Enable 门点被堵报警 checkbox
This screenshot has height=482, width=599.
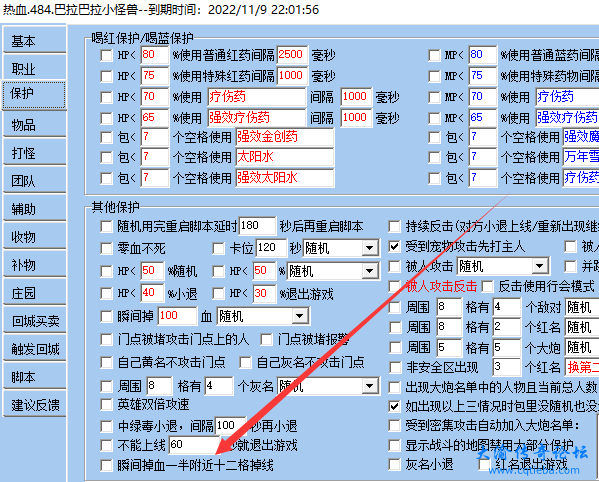click(x=266, y=339)
